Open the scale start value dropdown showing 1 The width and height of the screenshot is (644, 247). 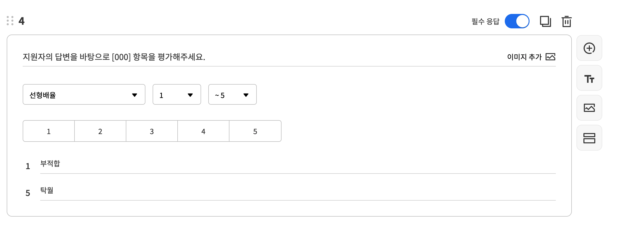[177, 94]
